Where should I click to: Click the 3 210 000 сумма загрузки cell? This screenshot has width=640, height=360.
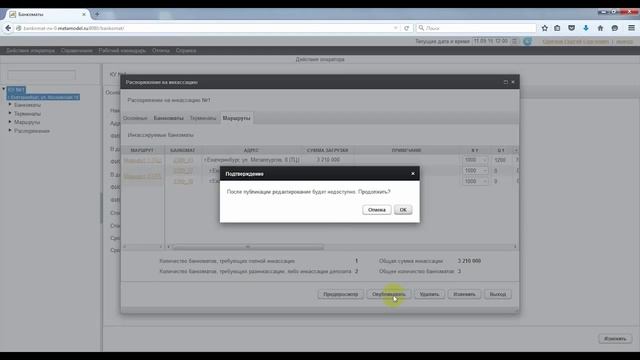(328, 160)
